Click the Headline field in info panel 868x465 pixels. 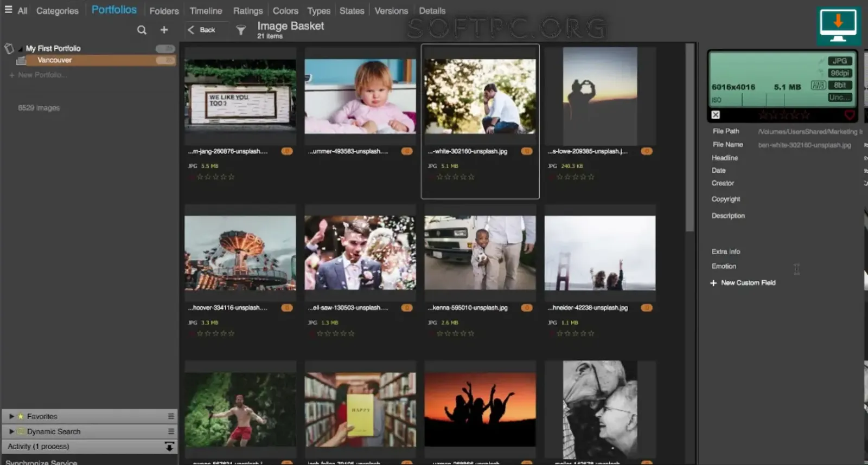[725, 158]
